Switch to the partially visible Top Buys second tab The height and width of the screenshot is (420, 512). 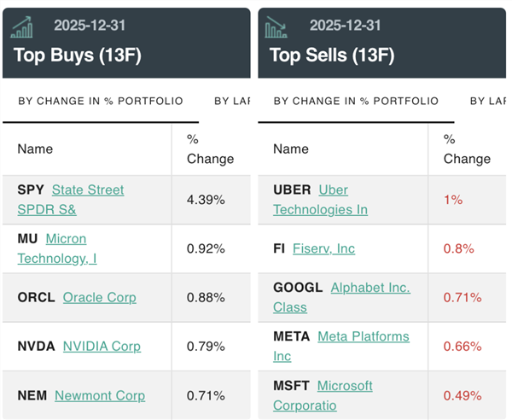pos(232,101)
